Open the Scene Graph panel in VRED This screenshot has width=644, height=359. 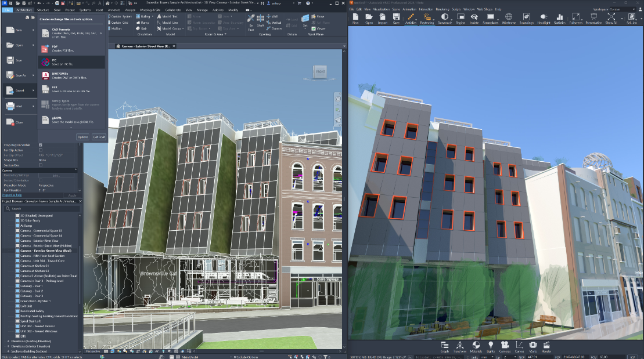coord(445,345)
